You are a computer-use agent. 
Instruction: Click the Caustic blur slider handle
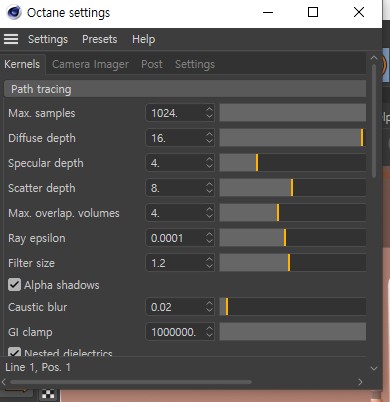[x=227, y=307]
